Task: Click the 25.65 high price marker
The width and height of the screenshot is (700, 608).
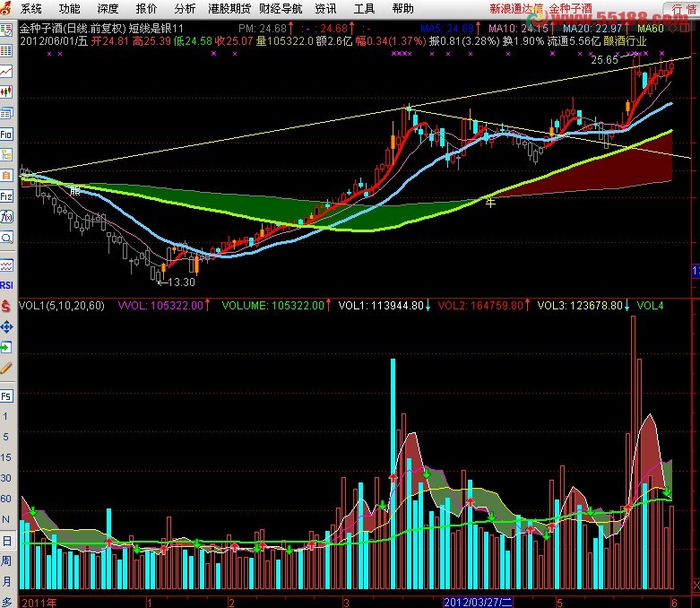Action: tap(604, 60)
